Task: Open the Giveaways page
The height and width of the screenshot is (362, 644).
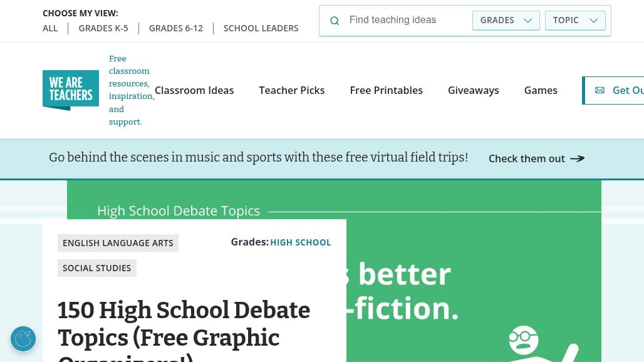Action: click(x=474, y=90)
